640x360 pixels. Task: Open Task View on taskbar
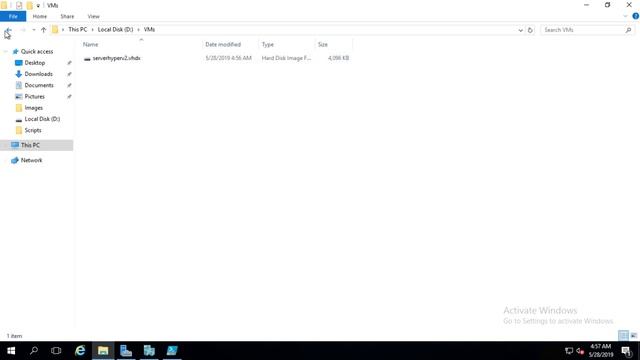pyautogui.click(x=56, y=351)
